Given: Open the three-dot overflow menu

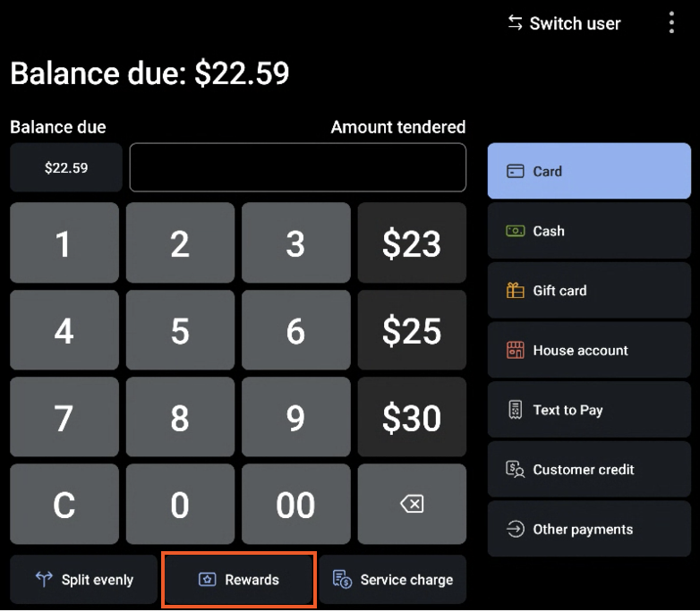Looking at the screenshot, I should click(671, 23).
